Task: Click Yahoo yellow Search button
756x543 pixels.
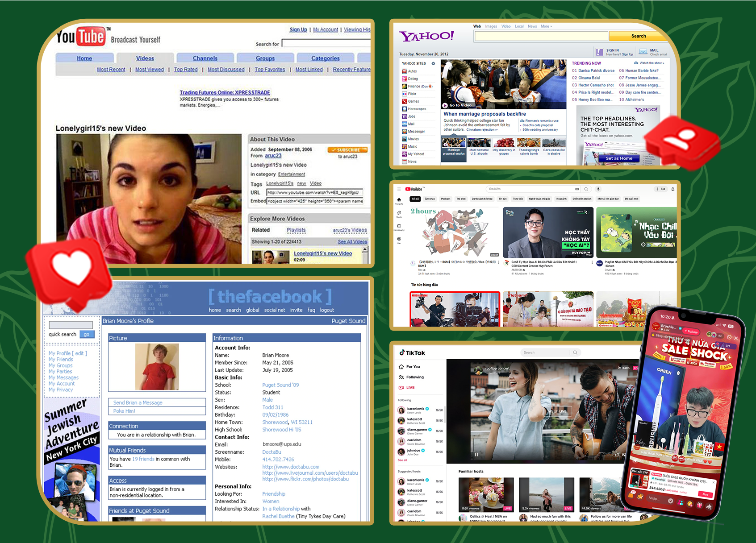Action: coord(639,36)
